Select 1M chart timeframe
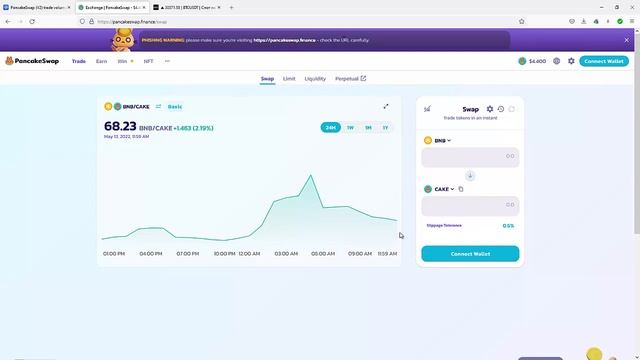The image size is (640, 360). (x=368, y=128)
